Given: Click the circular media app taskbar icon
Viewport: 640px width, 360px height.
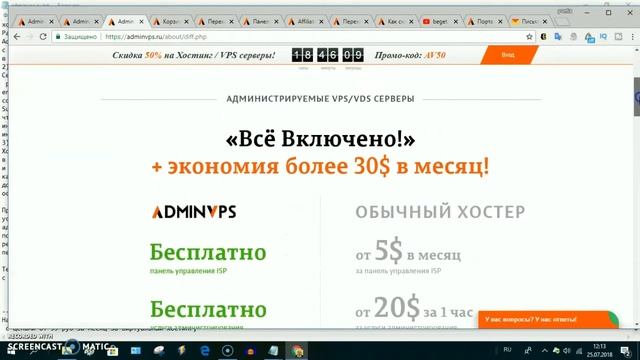Looking at the screenshot, I should [228, 351].
